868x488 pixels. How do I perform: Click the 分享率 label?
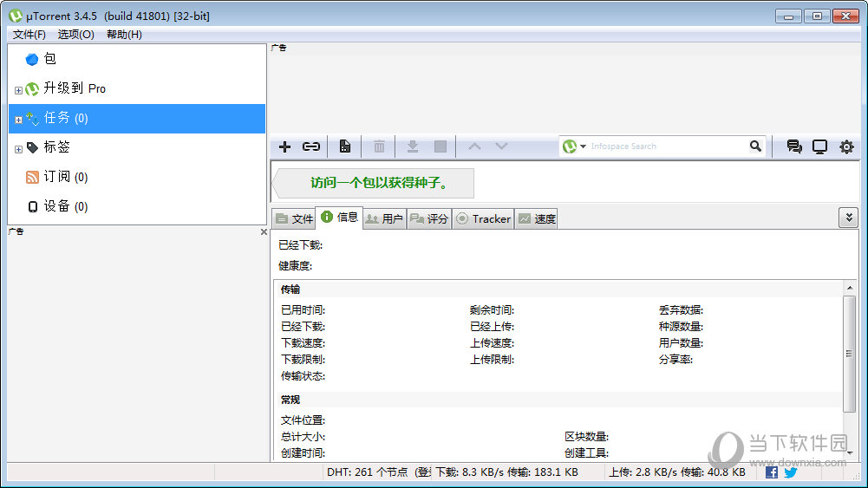(675, 360)
